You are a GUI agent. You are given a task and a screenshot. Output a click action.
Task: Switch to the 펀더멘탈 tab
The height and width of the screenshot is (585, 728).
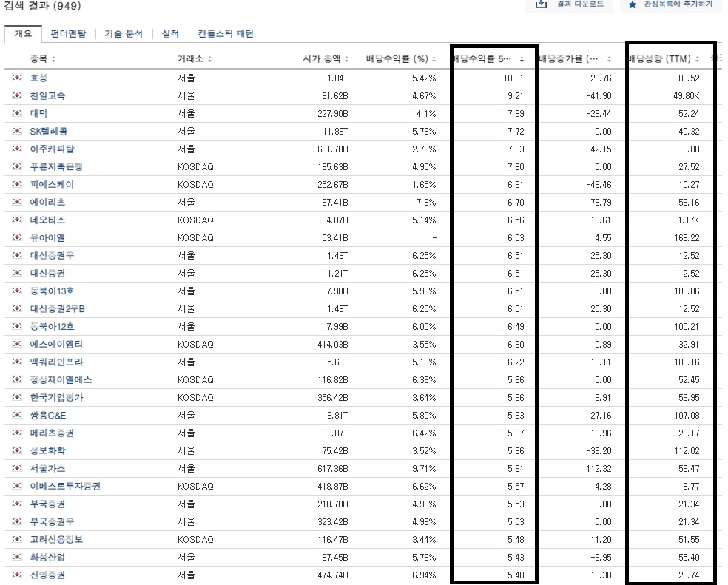tap(68, 33)
